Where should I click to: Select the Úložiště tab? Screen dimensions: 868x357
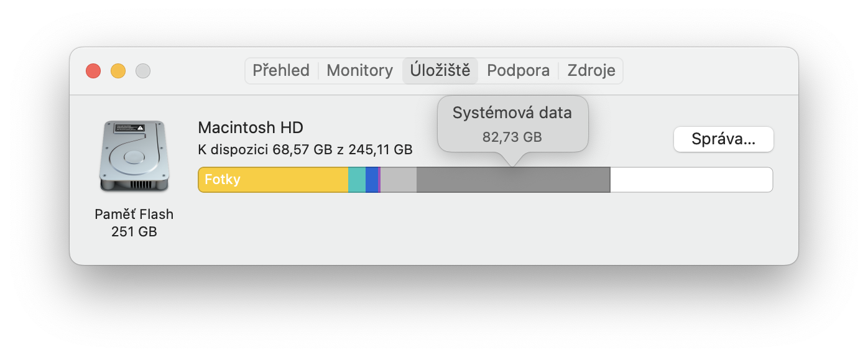click(x=440, y=71)
